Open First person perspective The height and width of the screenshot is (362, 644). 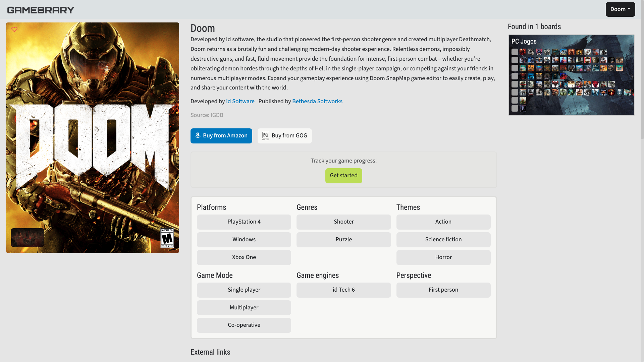click(443, 290)
